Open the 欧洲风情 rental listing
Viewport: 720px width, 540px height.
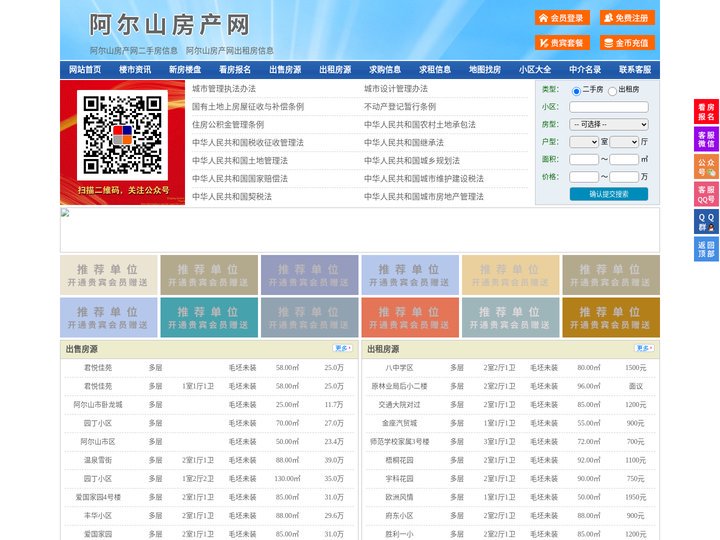click(x=399, y=497)
